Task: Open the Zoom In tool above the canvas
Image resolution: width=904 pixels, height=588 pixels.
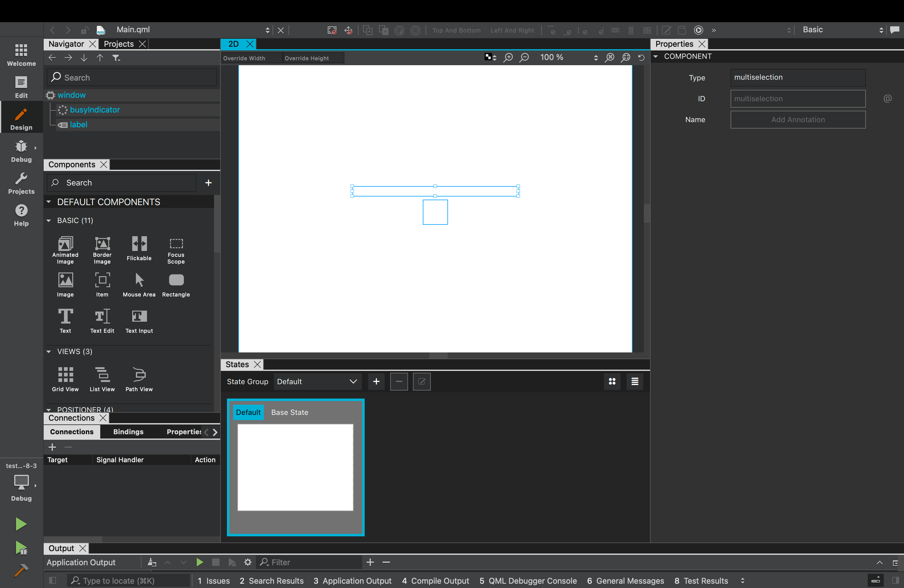Action: click(x=508, y=58)
